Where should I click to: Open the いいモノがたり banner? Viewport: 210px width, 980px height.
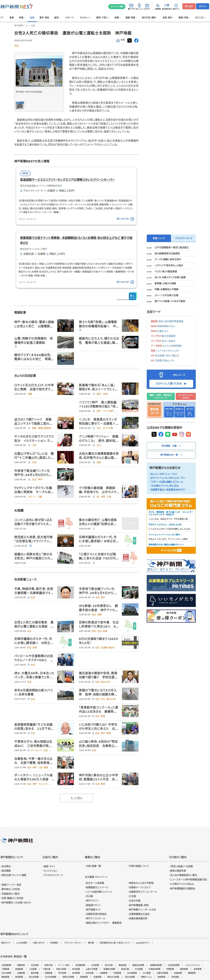171,600
